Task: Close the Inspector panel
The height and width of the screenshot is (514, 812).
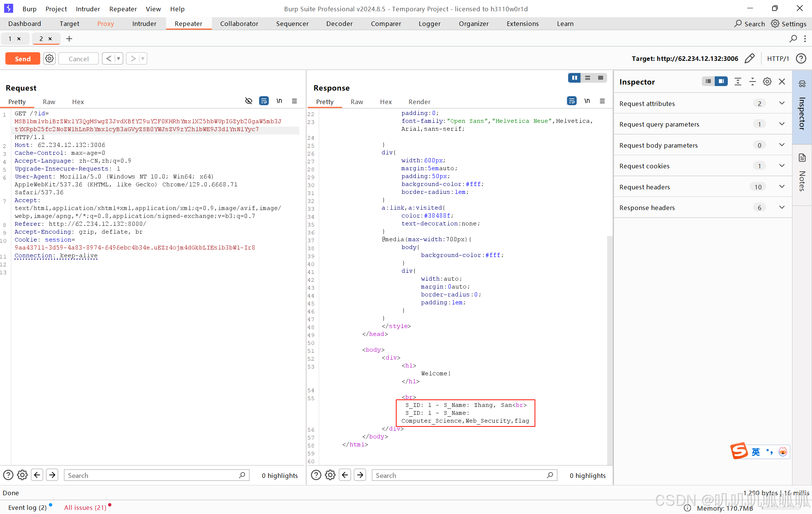Action: pyautogui.click(x=782, y=82)
